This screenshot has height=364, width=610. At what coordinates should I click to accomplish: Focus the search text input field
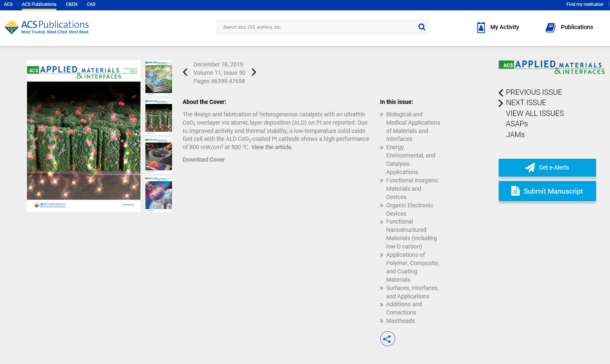(x=318, y=27)
